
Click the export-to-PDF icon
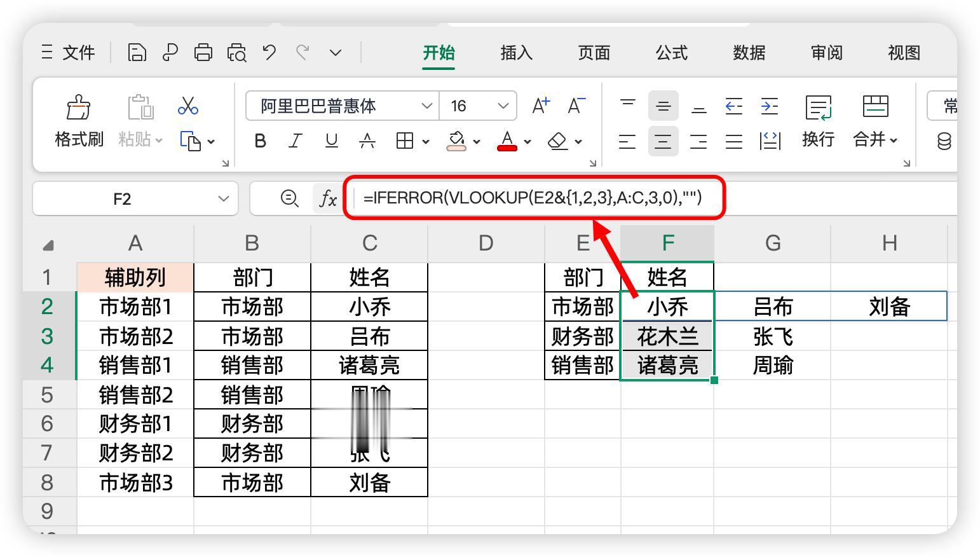pos(170,52)
